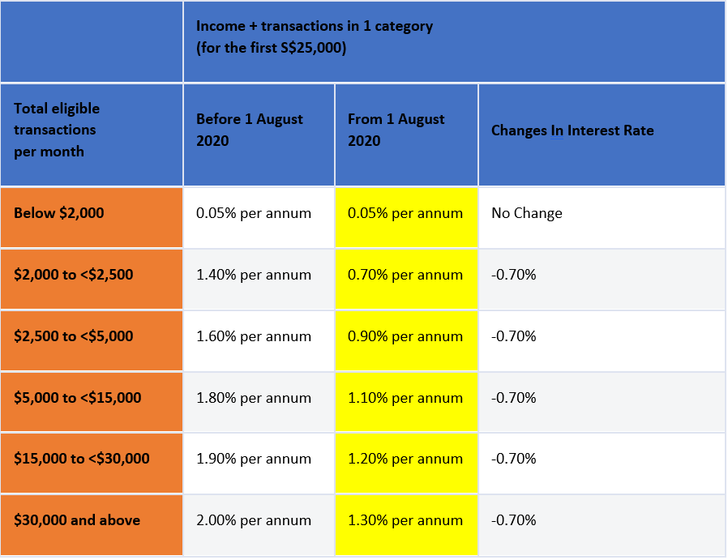Screen dimensions: 728x560
Task: Click the 'Below $2,000' row label
Action: 59,213
